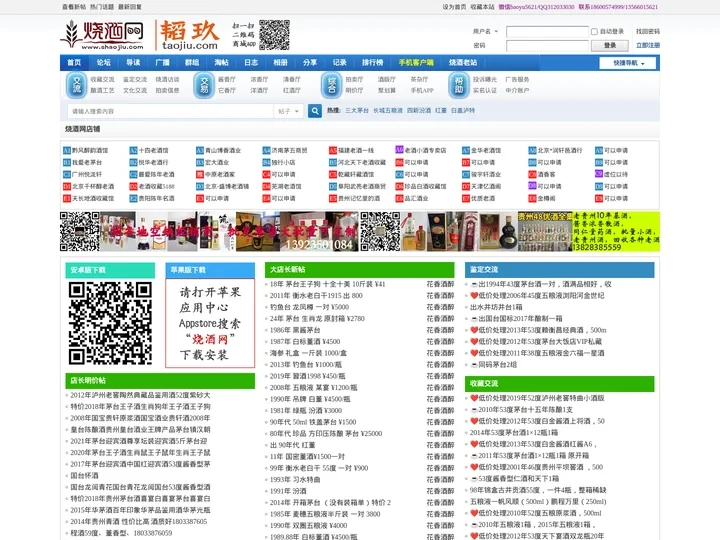Viewport: 720px width, 540px height.
Task: Open the 淘帖 nav tab
Action: (221, 62)
